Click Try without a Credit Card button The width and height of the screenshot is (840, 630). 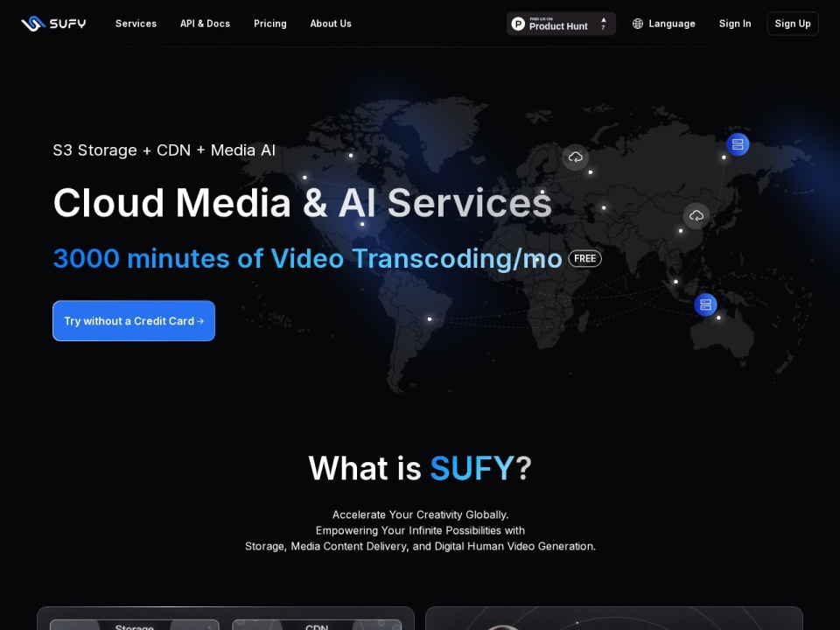[x=134, y=321]
